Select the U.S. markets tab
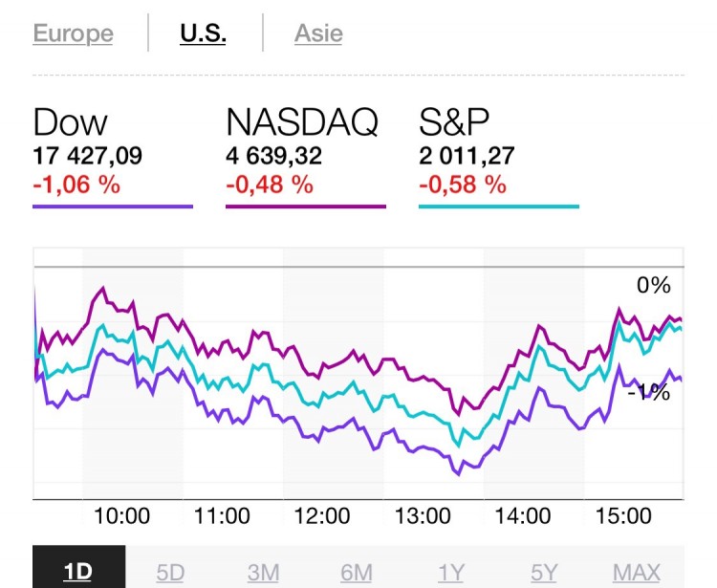This screenshot has width=717, height=588. coord(203,34)
